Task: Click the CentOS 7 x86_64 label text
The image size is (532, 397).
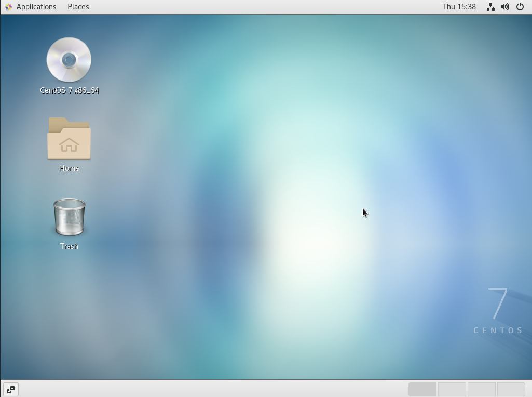Action: click(69, 90)
